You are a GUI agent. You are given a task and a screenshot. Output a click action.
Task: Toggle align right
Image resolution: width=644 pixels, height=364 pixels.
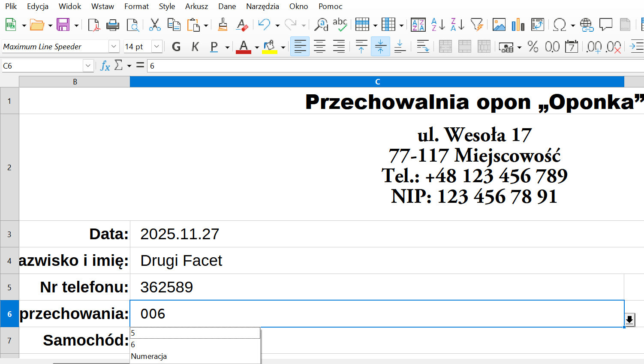click(x=339, y=46)
